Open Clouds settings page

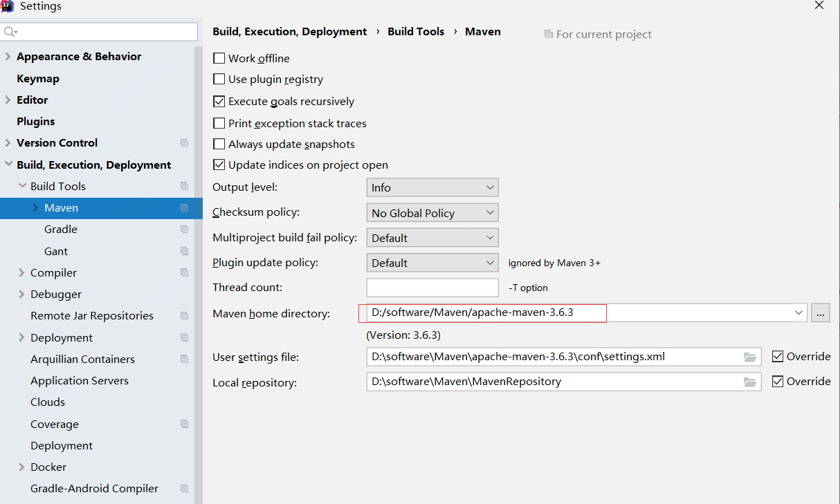(48, 402)
